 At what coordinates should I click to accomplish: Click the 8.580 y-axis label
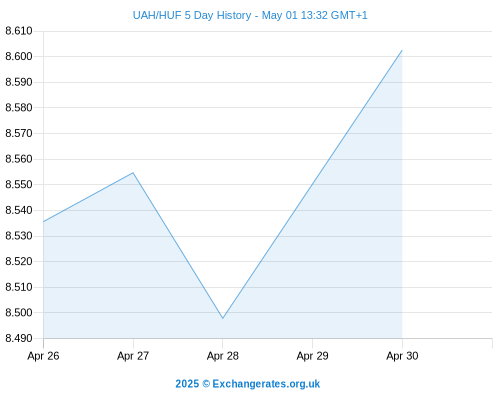(19, 108)
